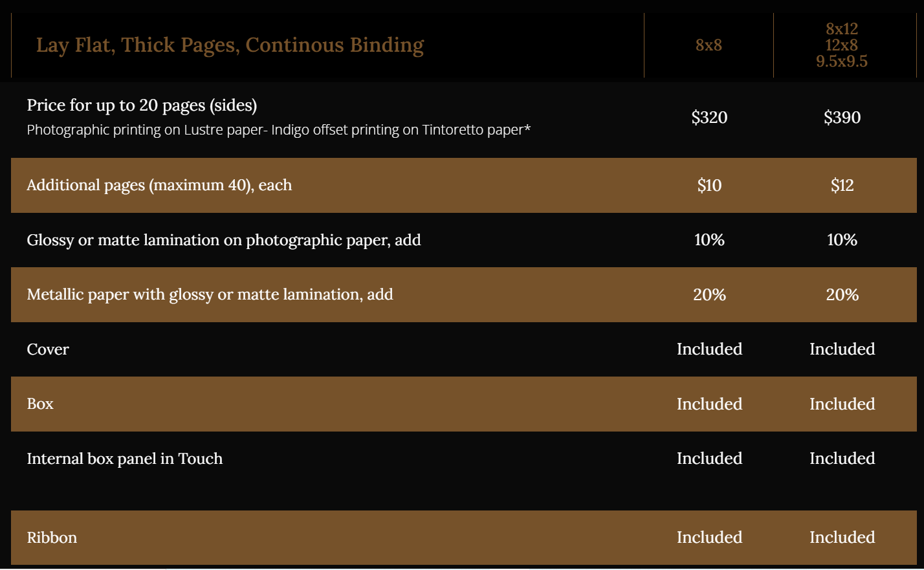Screen dimensions: 924x570
Task: Click the 20% metallic value in last column
Action: [842, 295]
